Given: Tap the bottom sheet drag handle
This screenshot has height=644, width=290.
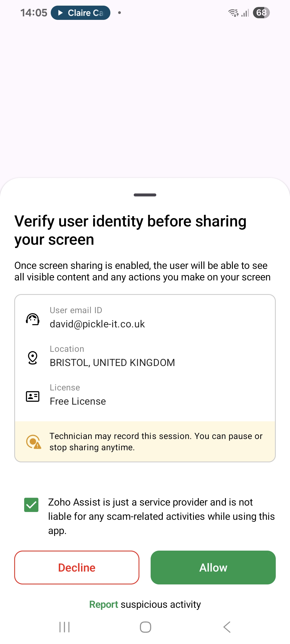Looking at the screenshot, I should click(x=145, y=195).
